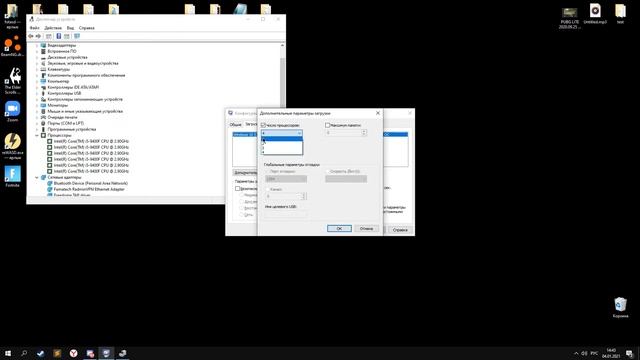Switch to the Общие tab in msconfig
Screen dimensions: 640x360
click(236, 124)
